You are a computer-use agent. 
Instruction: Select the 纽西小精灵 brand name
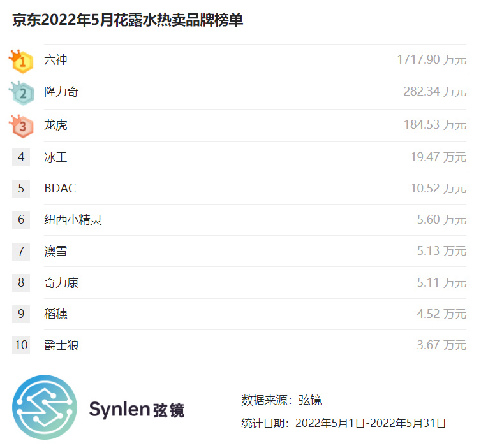tap(73, 220)
